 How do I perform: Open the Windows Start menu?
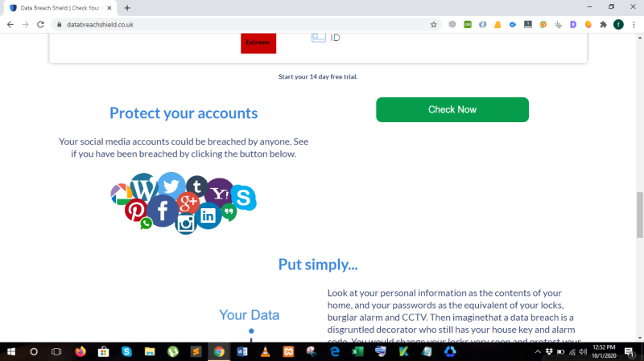(x=11, y=351)
